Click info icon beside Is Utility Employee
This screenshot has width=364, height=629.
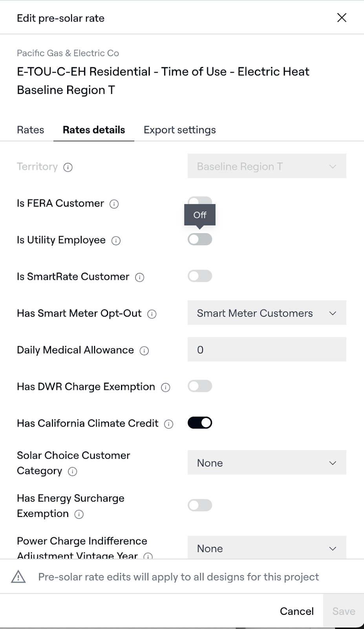click(116, 241)
